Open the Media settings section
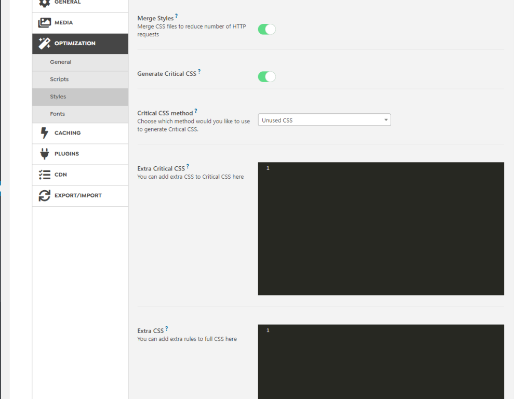This screenshot has width=532, height=399. (x=80, y=23)
